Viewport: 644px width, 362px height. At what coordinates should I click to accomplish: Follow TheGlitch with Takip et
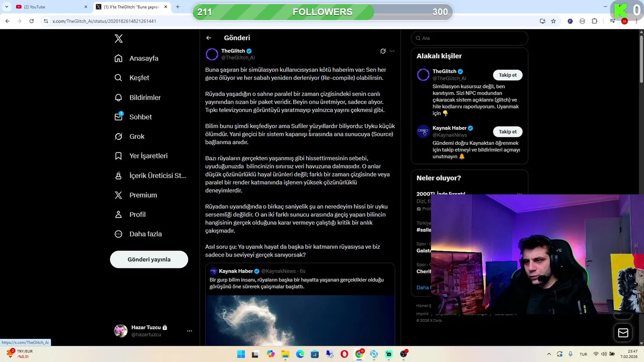tap(508, 75)
